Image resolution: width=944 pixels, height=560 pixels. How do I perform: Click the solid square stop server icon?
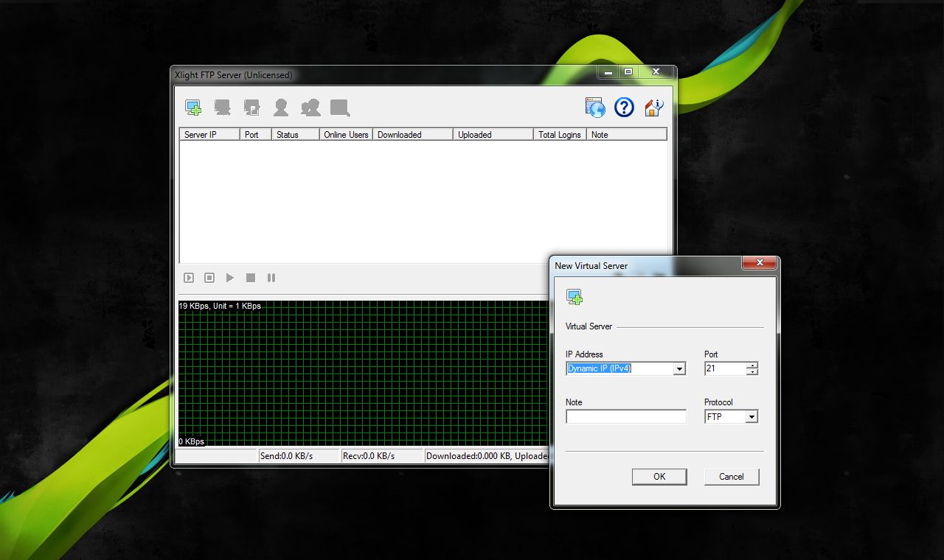click(x=251, y=278)
